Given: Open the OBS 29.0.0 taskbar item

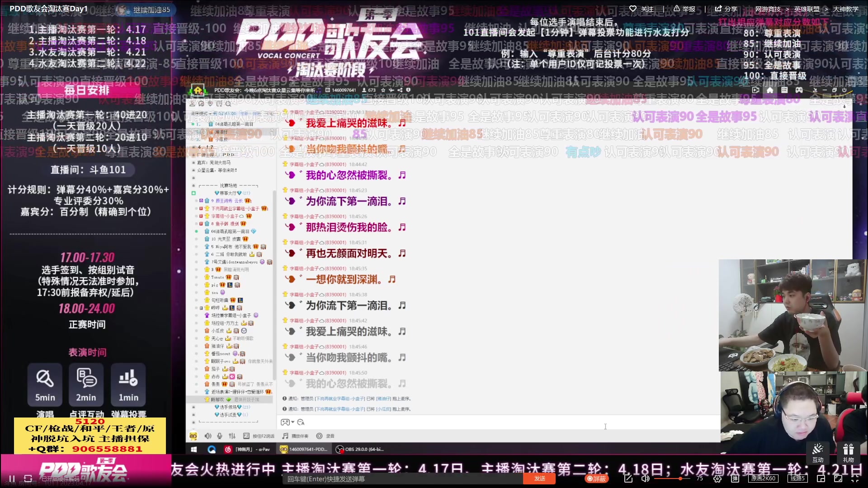Looking at the screenshot, I should 360,449.
